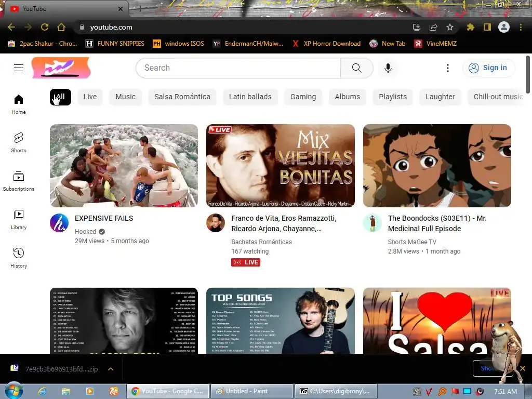Open Hooked channel avatar
The height and width of the screenshot is (399, 532).
(x=59, y=223)
